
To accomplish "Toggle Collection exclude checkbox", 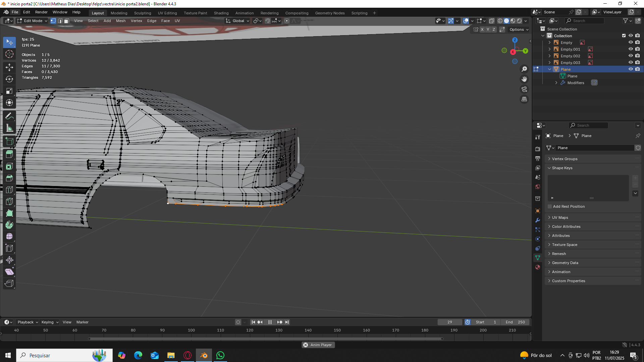I will coord(624,36).
